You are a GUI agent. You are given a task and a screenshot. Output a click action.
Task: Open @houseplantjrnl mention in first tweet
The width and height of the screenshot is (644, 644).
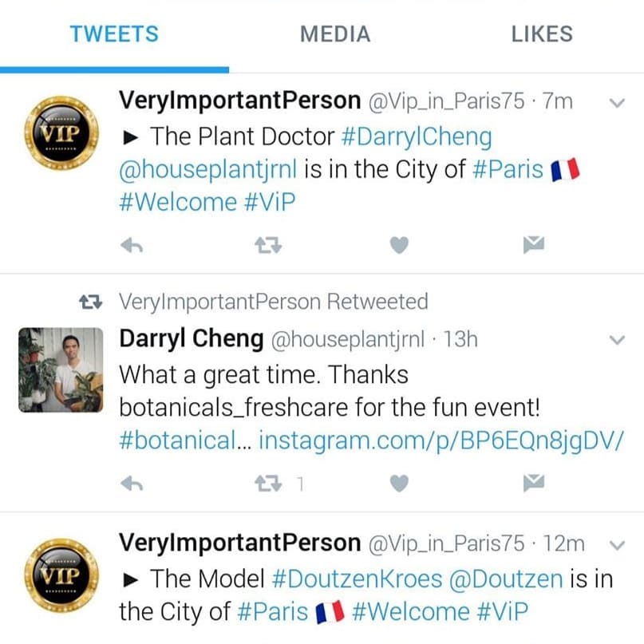(207, 170)
